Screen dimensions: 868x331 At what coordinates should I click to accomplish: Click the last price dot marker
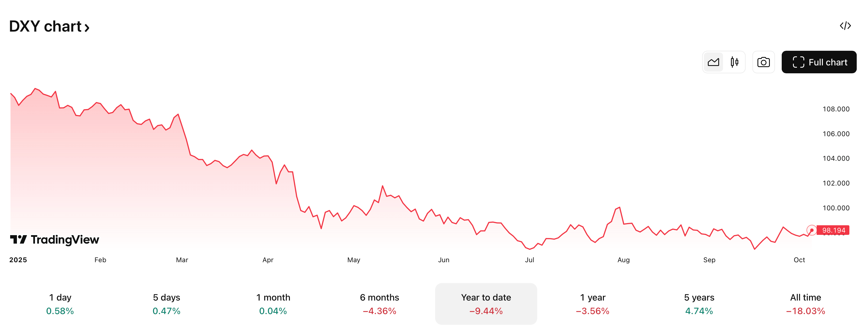pos(811,230)
